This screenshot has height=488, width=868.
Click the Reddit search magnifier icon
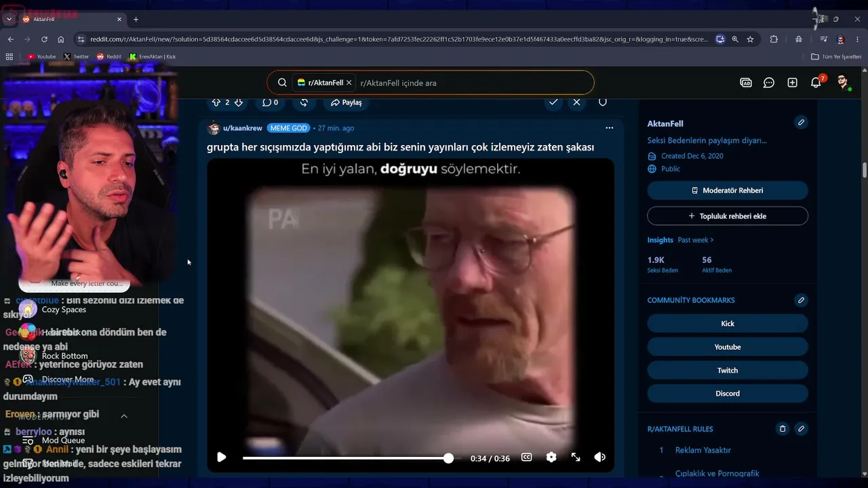click(x=282, y=83)
